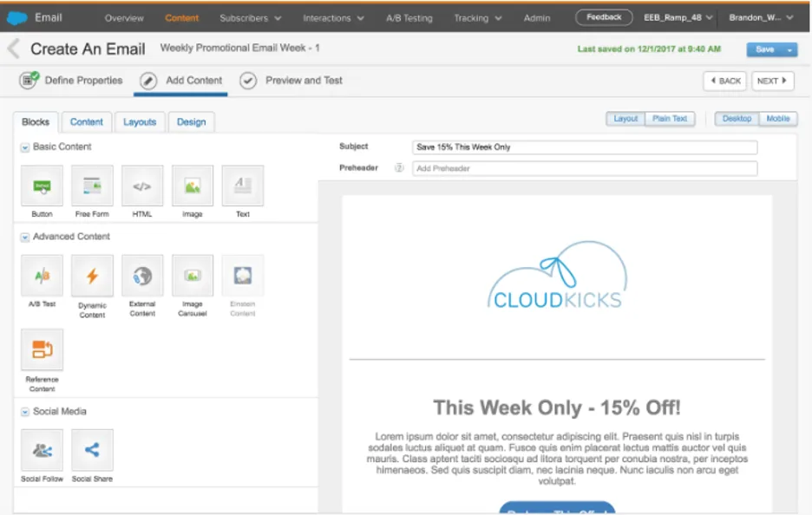Image resolution: width=812 pixels, height=515 pixels.
Task: Select the A/B Test block
Action: tap(42, 276)
